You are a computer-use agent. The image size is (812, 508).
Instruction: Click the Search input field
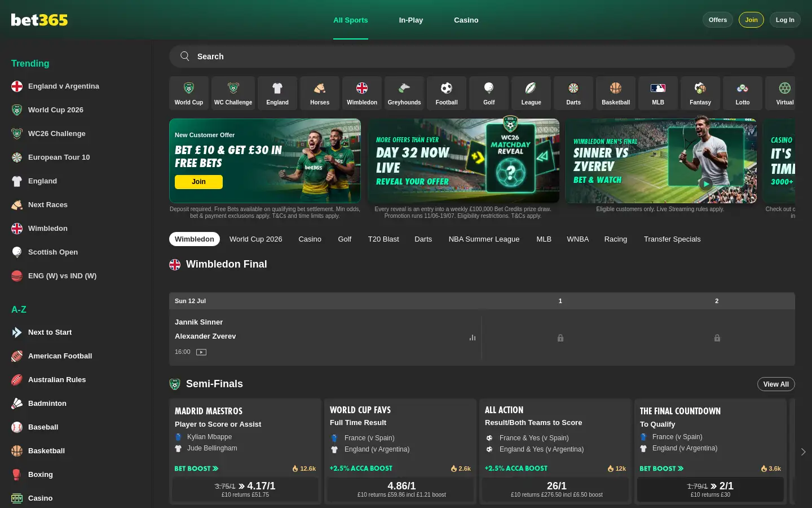482,56
